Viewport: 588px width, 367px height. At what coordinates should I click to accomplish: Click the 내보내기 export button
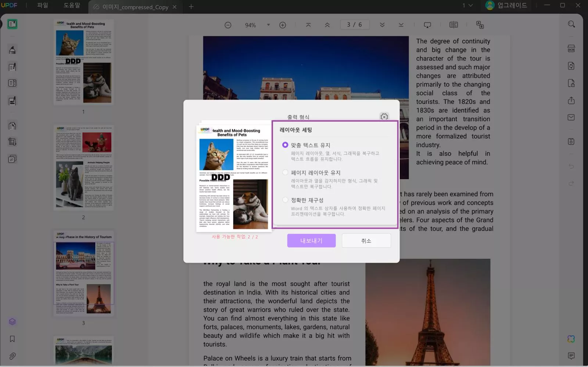[x=311, y=240]
